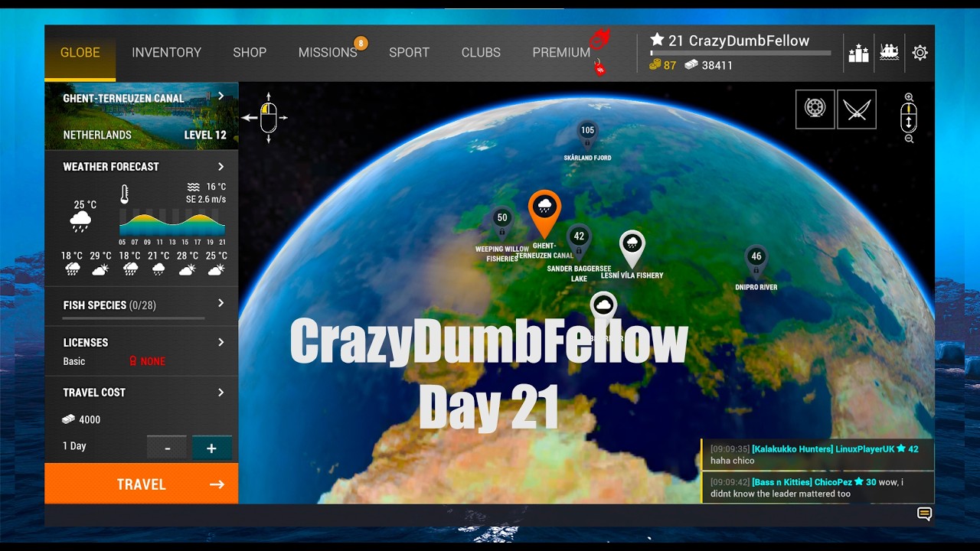This screenshot has height=551, width=980.
Task: Open the chat bubble icon
Action: (x=924, y=514)
